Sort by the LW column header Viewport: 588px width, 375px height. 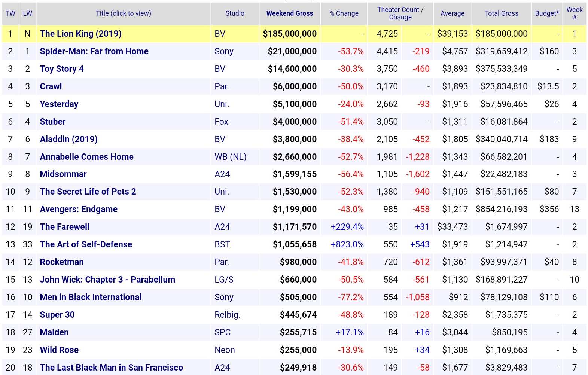tap(28, 13)
